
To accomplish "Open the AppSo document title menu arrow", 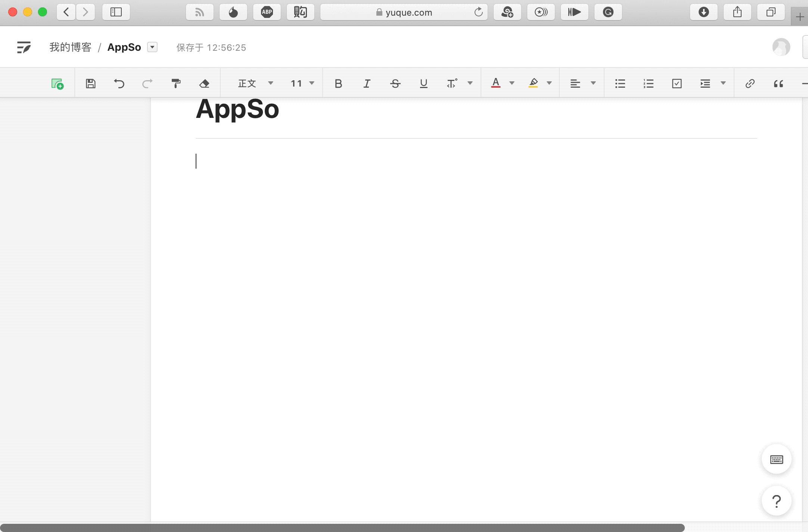I will click(152, 47).
